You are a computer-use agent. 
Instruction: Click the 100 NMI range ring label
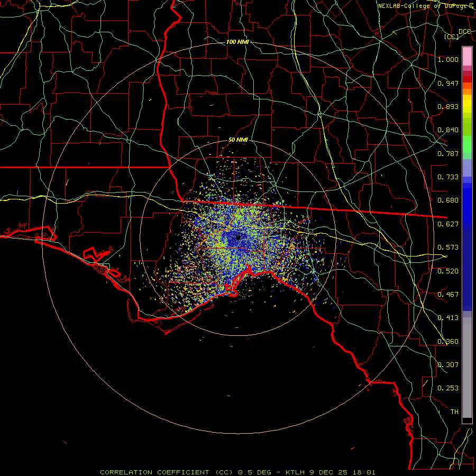(x=237, y=42)
